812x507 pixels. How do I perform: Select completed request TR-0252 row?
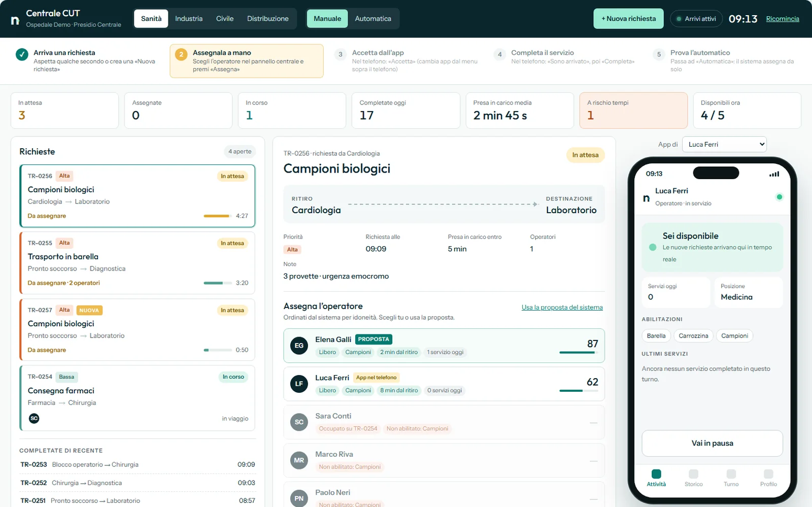pos(138,483)
